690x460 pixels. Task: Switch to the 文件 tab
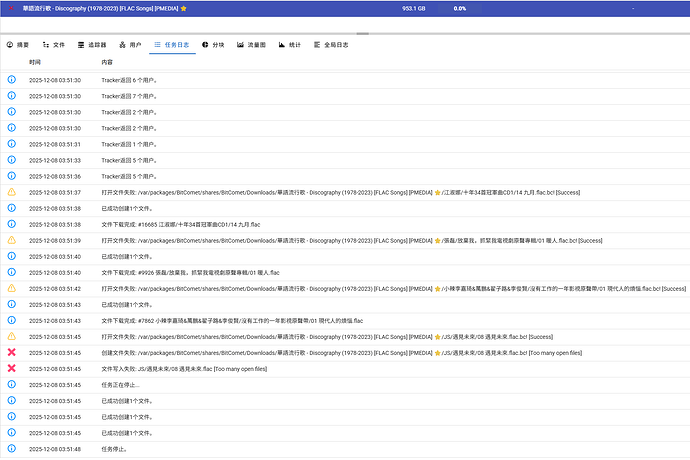[53, 45]
